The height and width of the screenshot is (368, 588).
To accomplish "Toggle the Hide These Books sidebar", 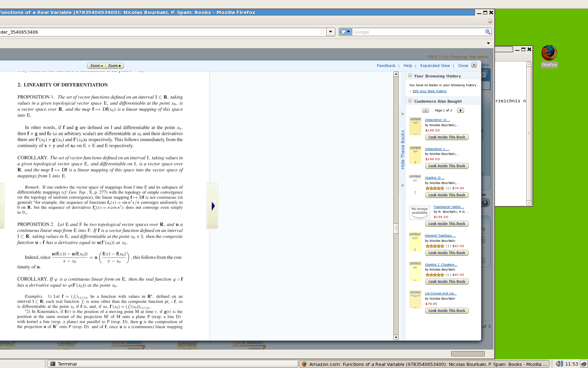I will pyautogui.click(x=402, y=147).
